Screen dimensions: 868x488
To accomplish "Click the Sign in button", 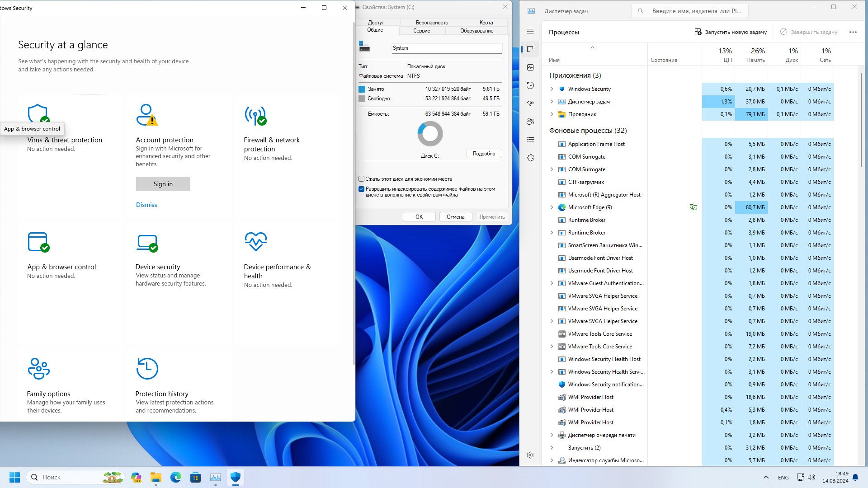I will tap(163, 184).
